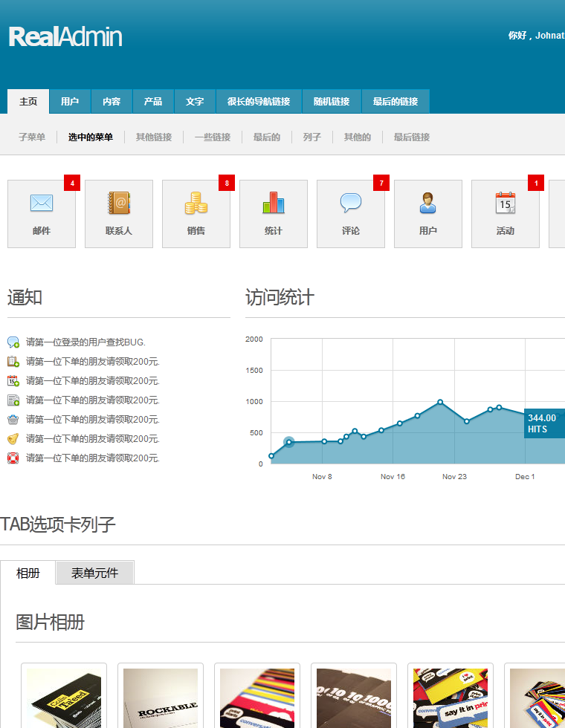Screen dimensions: 565x728
Task: Click clipboard icon in notification list
Action: point(13,361)
